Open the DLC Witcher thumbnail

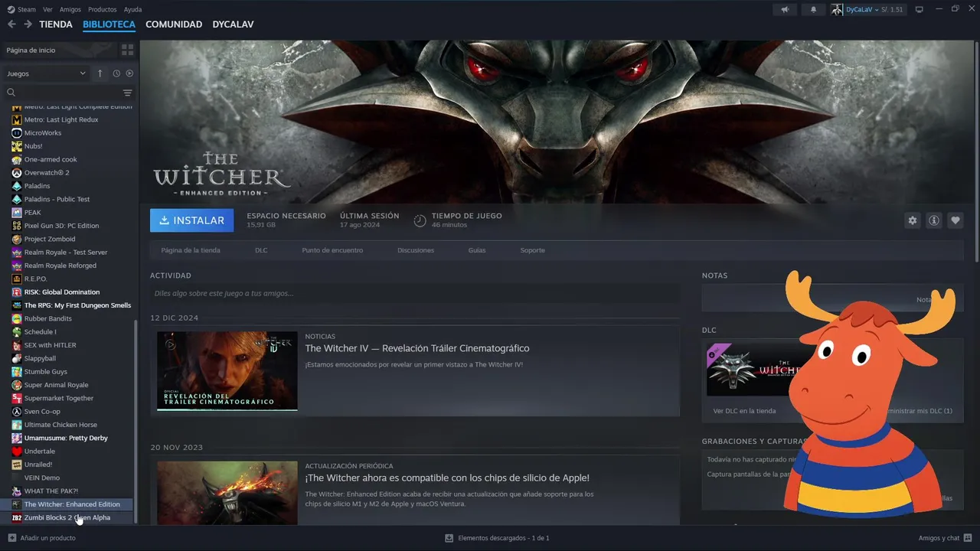[754, 370]
